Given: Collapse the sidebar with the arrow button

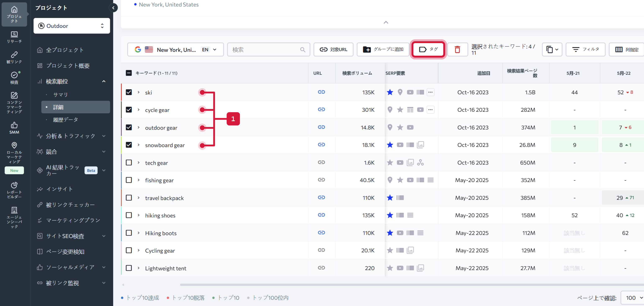Looking at the screenshot, I should pyautogui.click(x=113, y=8).
